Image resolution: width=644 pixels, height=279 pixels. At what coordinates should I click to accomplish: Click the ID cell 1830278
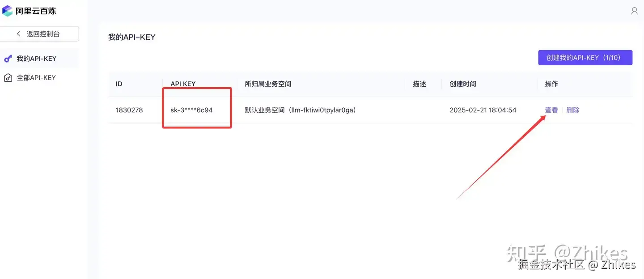pos(129,110)
